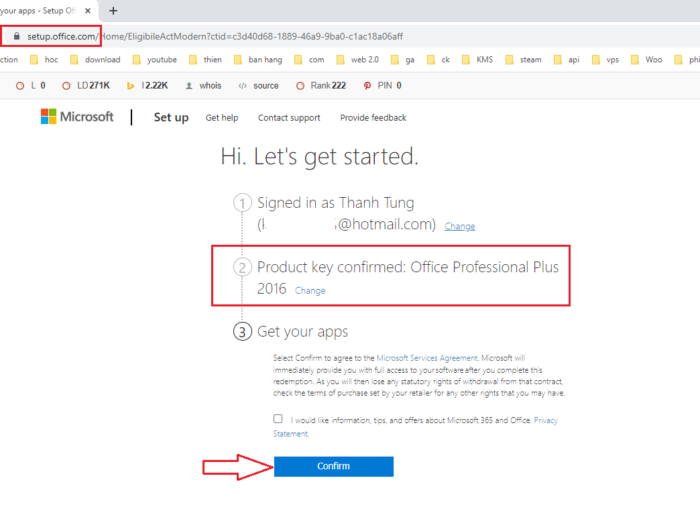Open the Microsoft Services Agreement link

(x=427, y=358)
